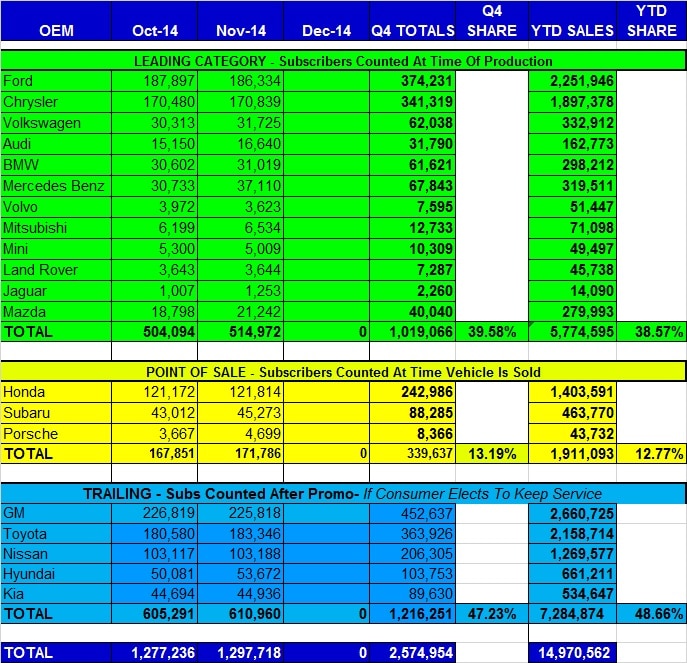Screen dimensions: 687x663
Task: Click Land Rover's YTD sales 45,738
Action: tap(573, 270)
